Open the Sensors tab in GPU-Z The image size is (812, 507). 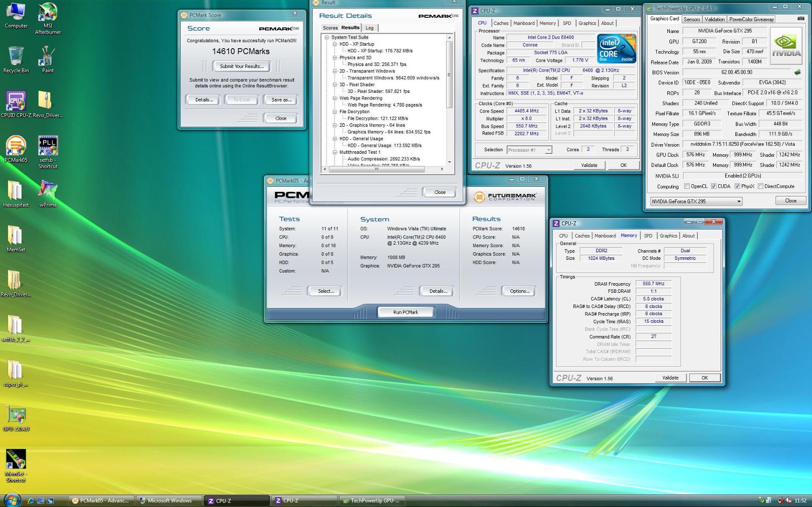(692, 19)
